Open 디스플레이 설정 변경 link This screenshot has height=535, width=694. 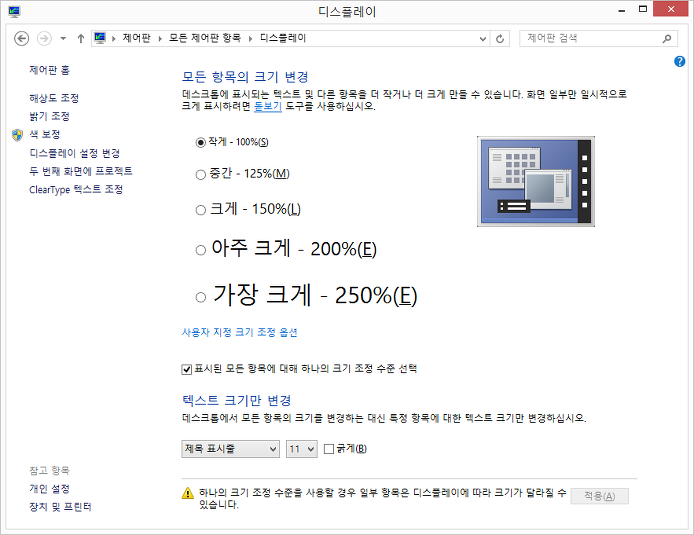[x=75, y=153]
